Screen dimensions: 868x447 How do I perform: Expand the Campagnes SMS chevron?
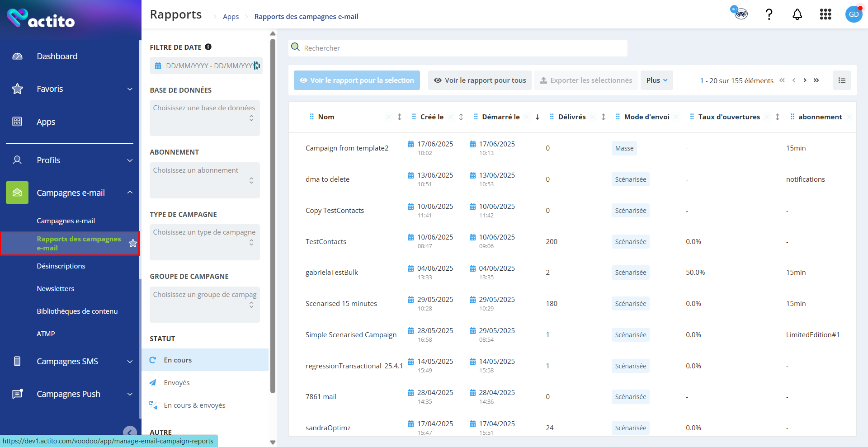tap(130, 362)
